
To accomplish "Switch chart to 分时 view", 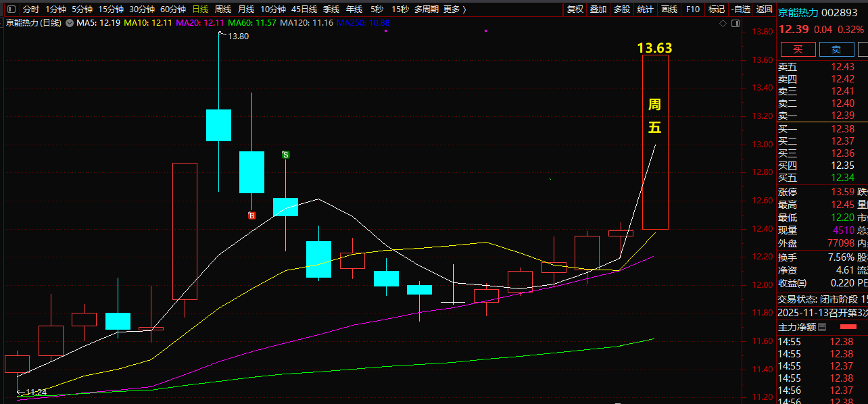I will 31,9.
